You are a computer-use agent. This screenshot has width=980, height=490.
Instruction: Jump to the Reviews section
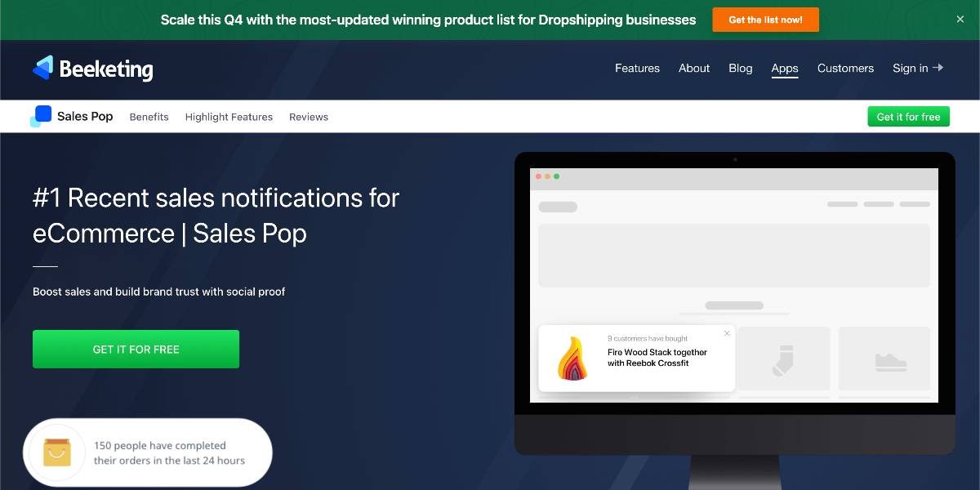coord(309,117)
